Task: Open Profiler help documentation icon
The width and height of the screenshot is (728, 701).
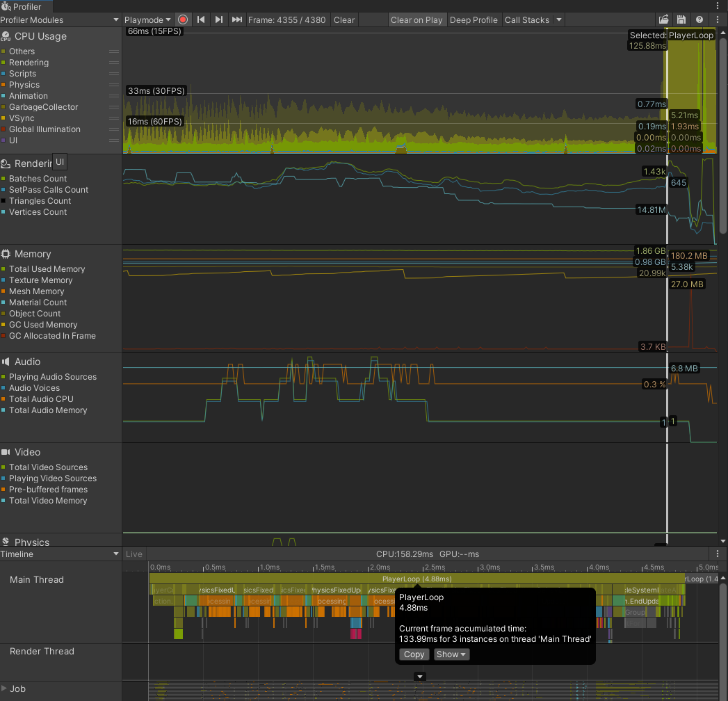Action: pos(699,20)
